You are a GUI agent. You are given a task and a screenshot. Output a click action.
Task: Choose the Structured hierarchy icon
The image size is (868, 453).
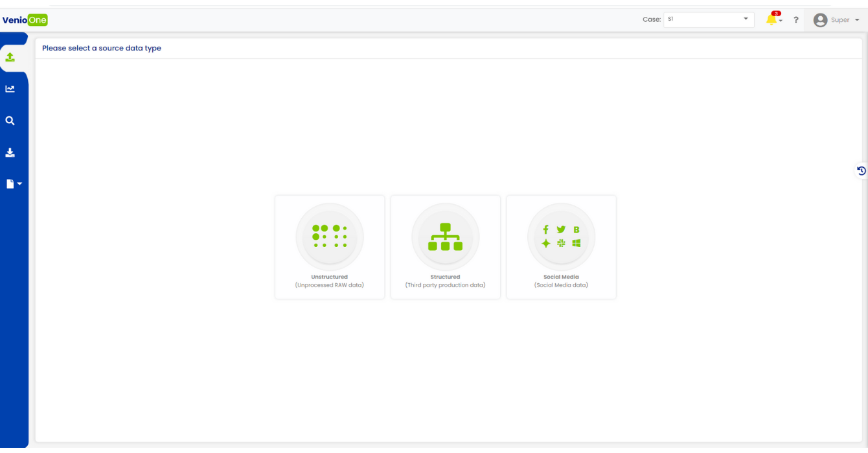click(x=446, y=237)
